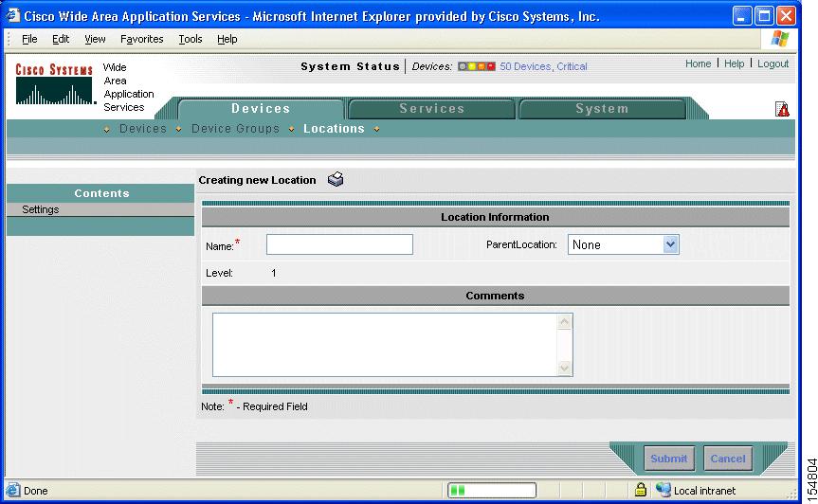Click the padlock security icon in status bar
The image size is (818, 504).
[641, 490]
